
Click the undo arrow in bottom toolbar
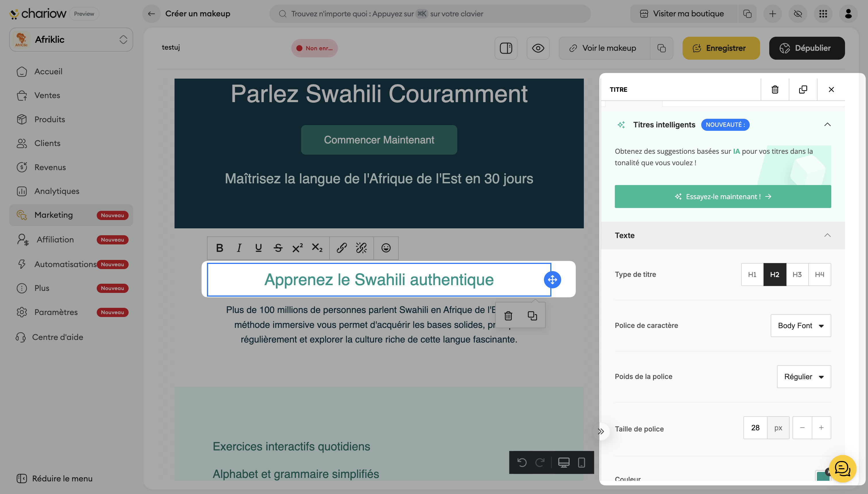click(x=522, y=462)
